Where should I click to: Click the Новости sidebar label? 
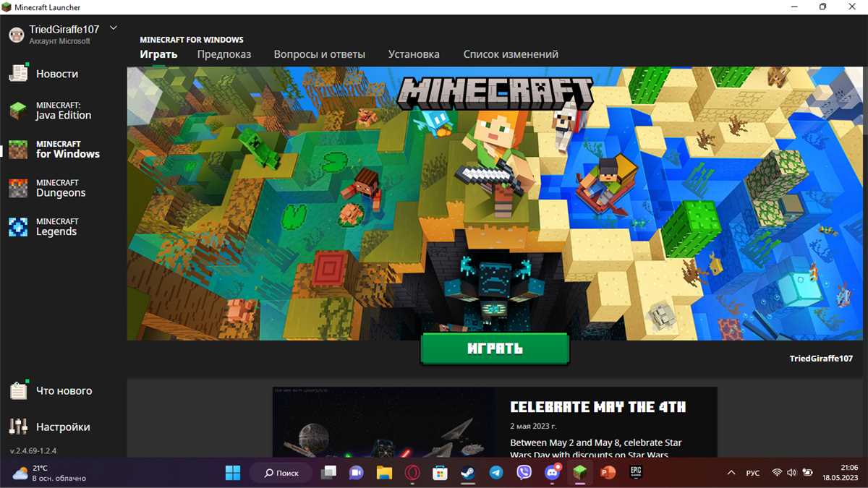pyautogui.click(x=57, y=74)
